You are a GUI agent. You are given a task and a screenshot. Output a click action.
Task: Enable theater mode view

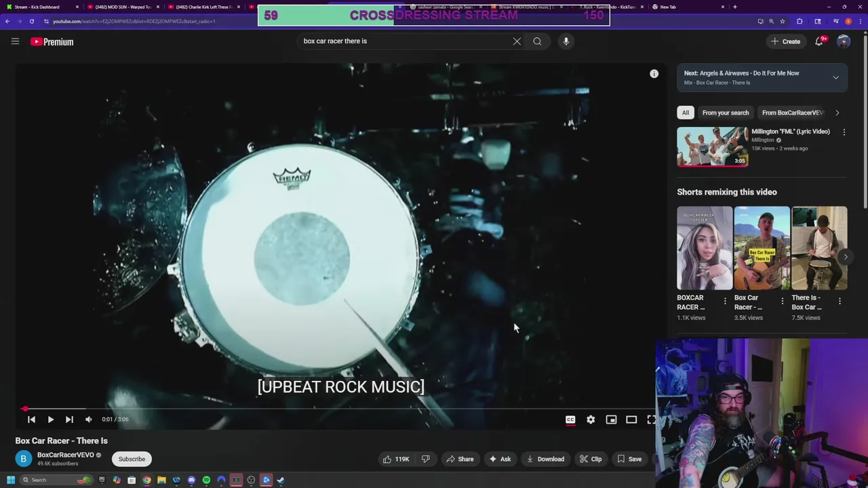[x=631, y=420]
